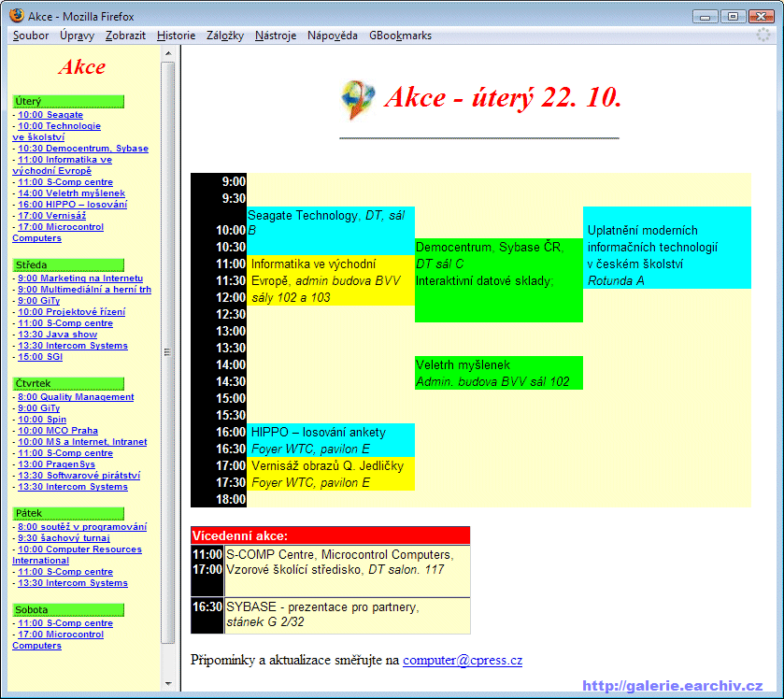784x699 pixels.
Task: Click the Akce sidebar title
Action: point(82,67)
